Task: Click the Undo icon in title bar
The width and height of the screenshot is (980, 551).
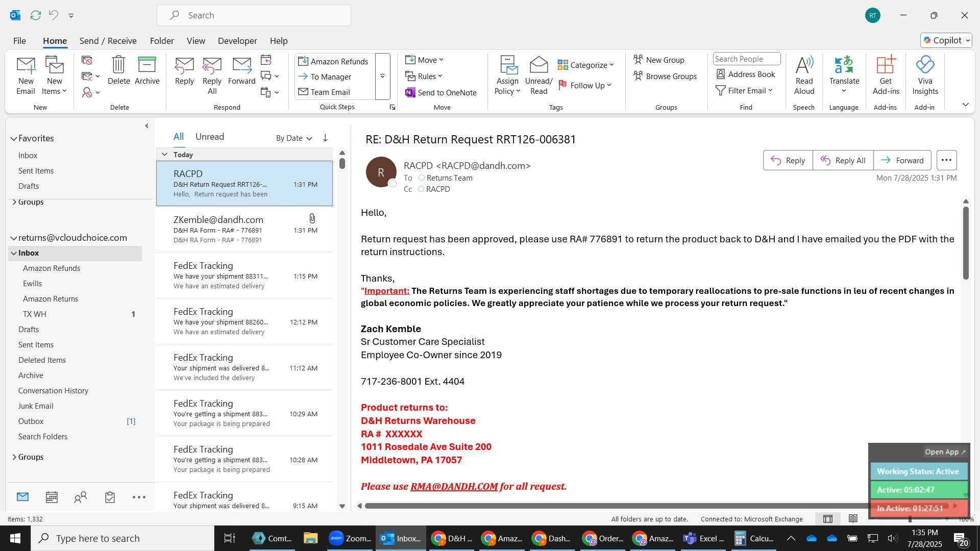Action: (53, 15)
